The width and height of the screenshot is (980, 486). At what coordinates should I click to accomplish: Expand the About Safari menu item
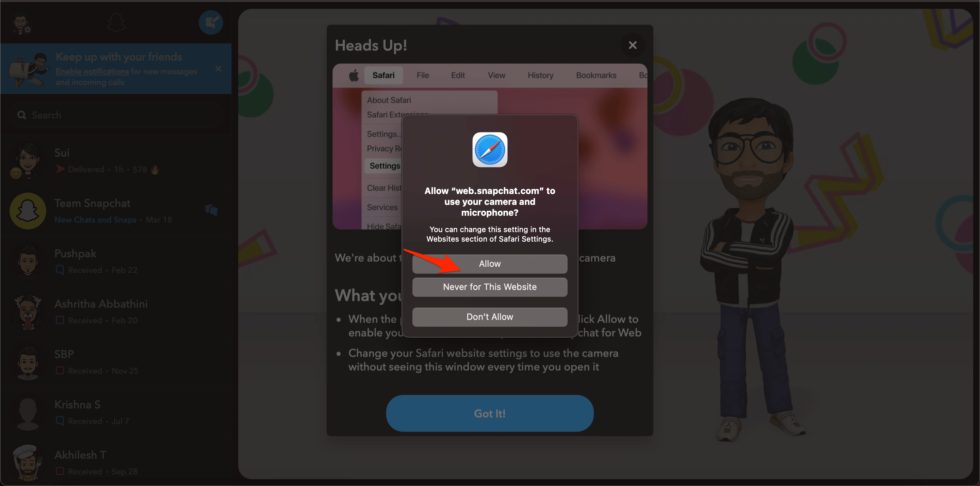coord(389,100)
